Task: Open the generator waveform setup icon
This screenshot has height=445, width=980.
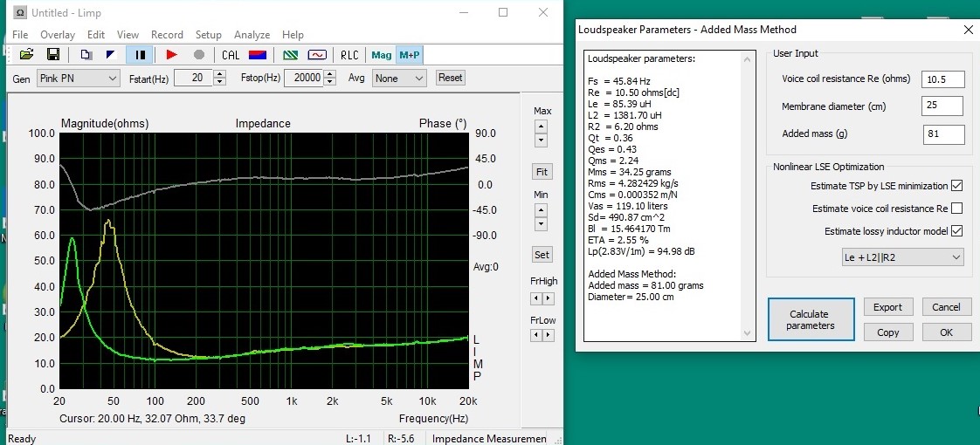Action: 317,55
